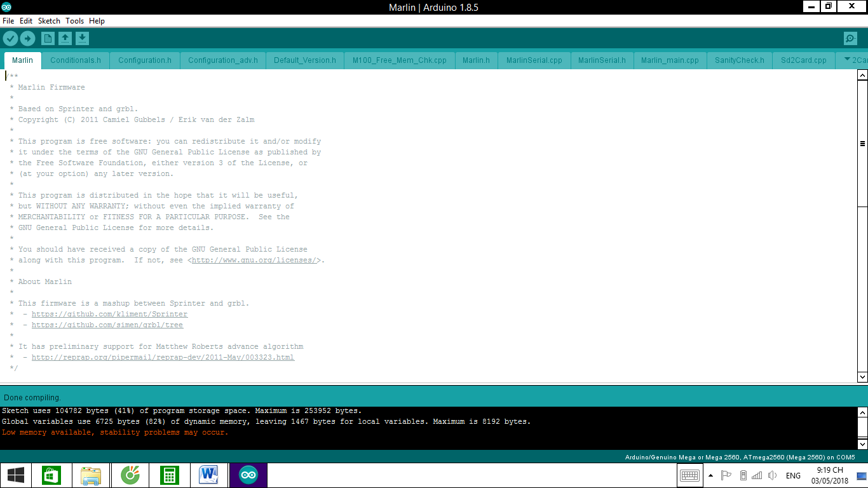Viewport: 868px width, 488px height.
Task: Open the clock showing 9:19 CH
Action: (830, 475)
